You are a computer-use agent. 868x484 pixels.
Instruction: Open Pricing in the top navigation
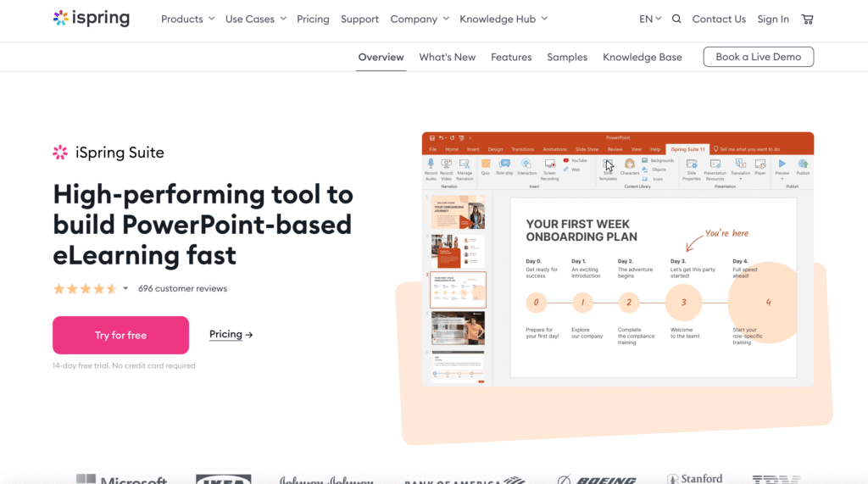pyautogui.click(x=313, y=19)
